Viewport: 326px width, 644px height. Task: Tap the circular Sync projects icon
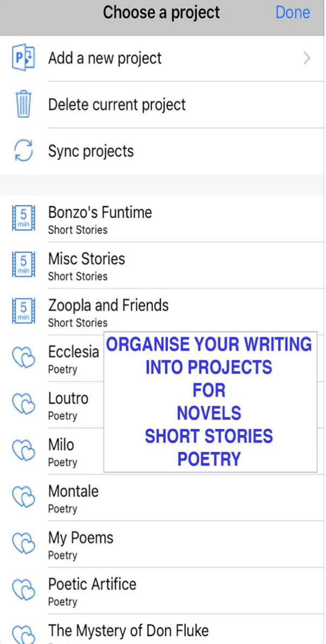click(23, 151)
